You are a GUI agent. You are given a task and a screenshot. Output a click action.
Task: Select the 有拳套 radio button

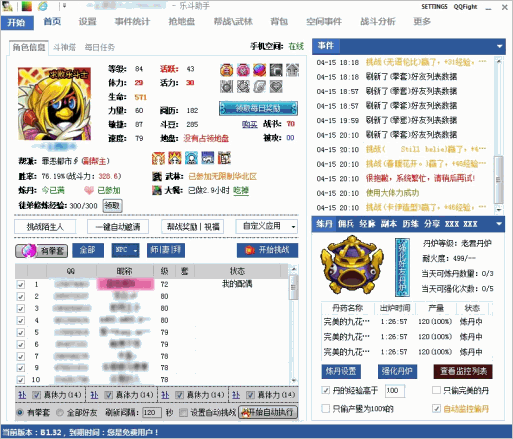click(x=20, y=413)
